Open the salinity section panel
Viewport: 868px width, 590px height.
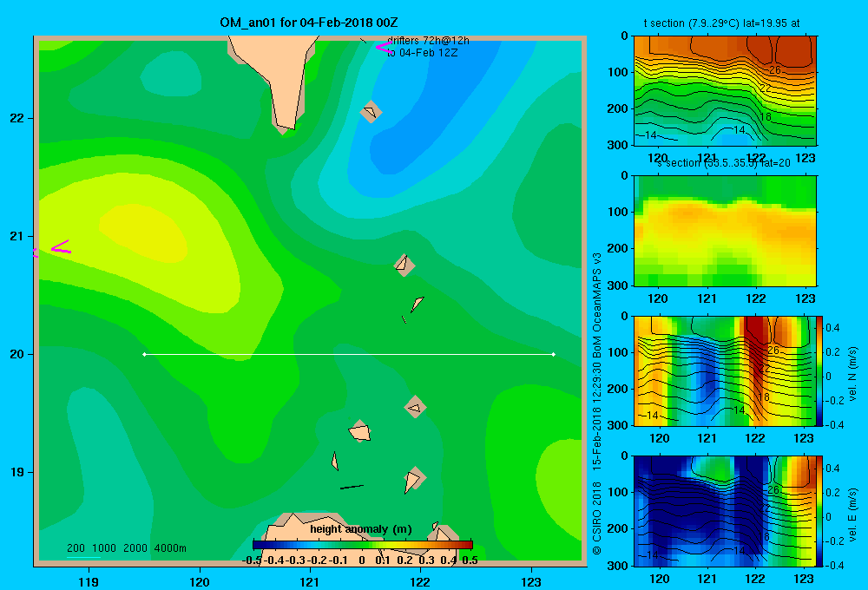[725, 230]
